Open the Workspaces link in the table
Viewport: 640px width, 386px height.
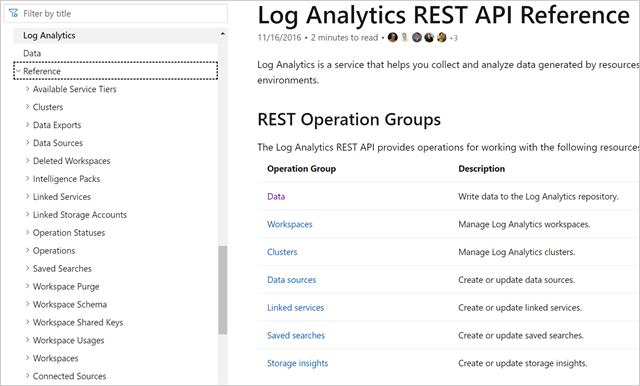(289, 224)
